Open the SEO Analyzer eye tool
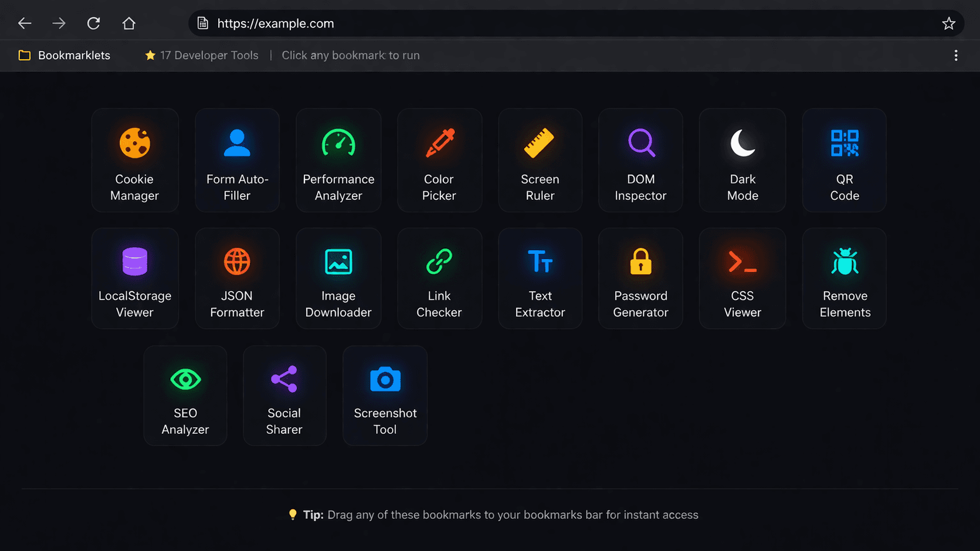The width and height of the screenshot is (980, 551). click(x=185, y=395)
